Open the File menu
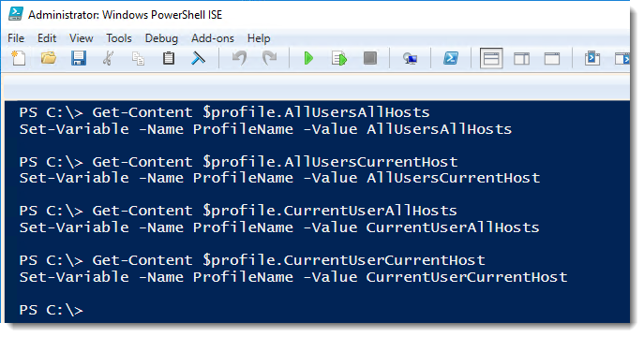This screenshot has height=337, width=644. (x=16, y=38)
